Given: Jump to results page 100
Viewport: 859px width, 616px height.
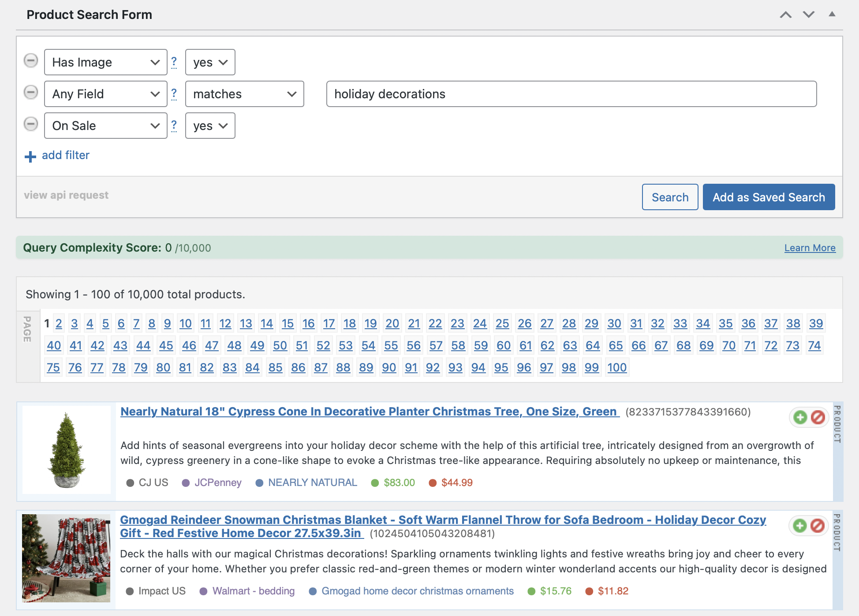Looking at the screenshot, I should [x=616, y=367].
